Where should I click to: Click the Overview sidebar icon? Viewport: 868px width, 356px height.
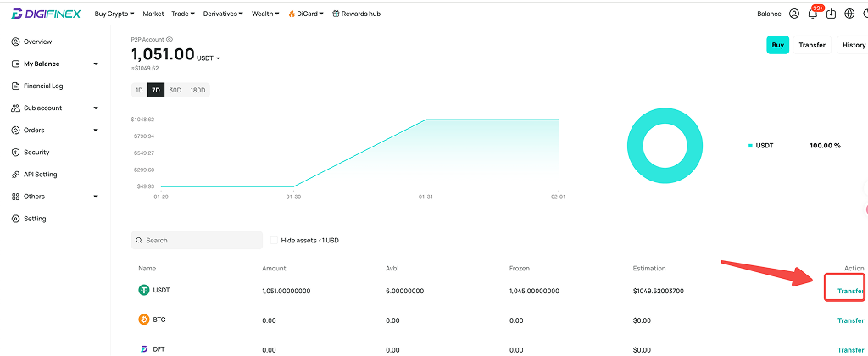(x=15, y=42)
